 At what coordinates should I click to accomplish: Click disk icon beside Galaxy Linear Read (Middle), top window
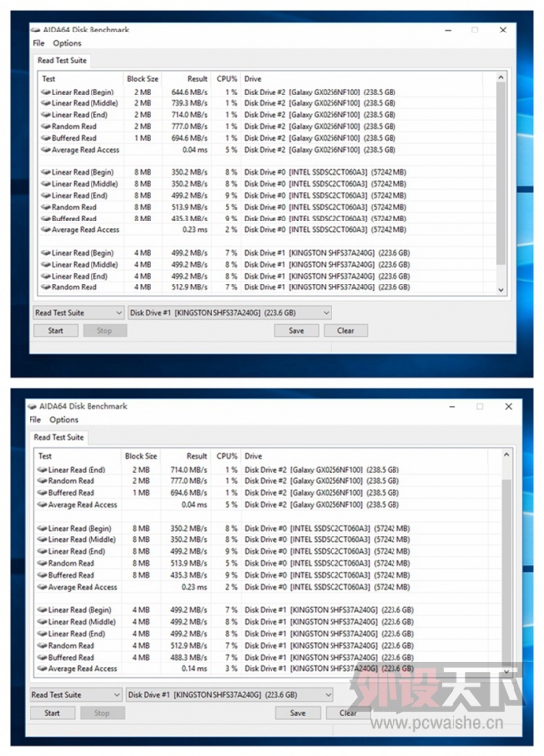coord(46,103)
